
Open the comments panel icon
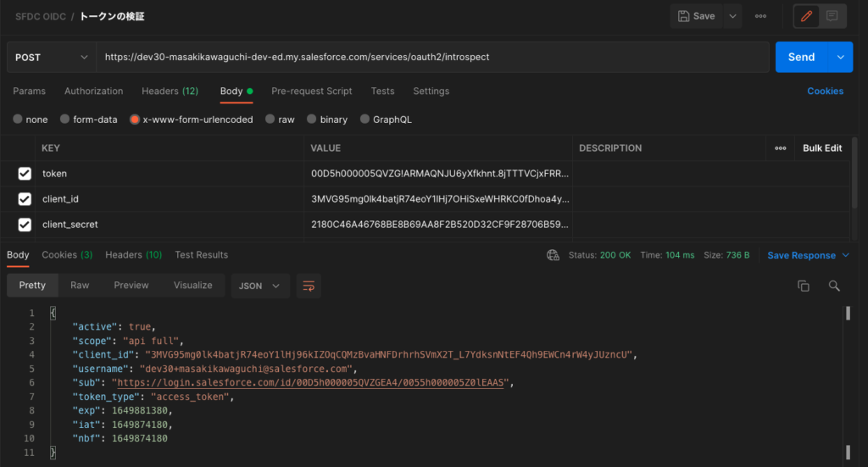tap(832, 16)
